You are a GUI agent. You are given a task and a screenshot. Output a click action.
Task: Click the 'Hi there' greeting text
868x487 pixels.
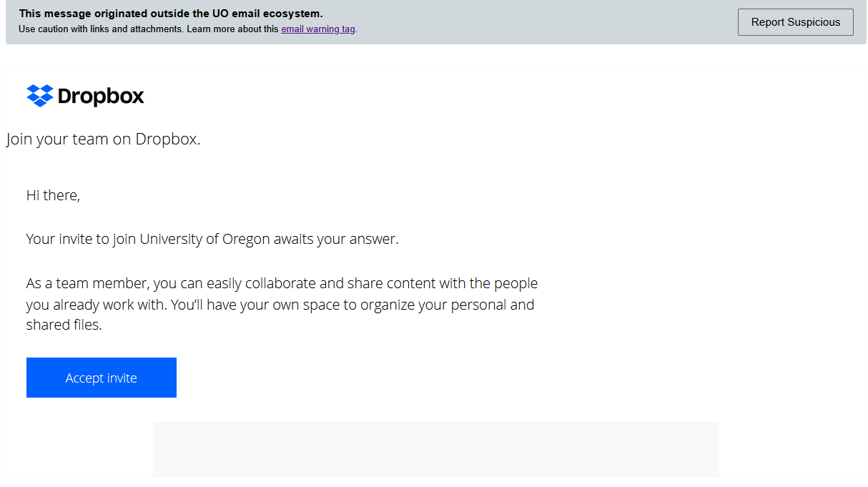click(x=52, y=195)
